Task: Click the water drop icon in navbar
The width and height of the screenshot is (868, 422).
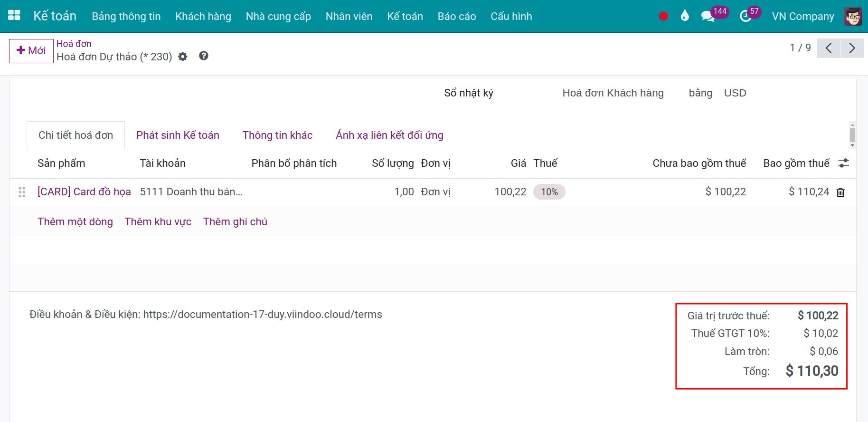Action: (684, 16)
